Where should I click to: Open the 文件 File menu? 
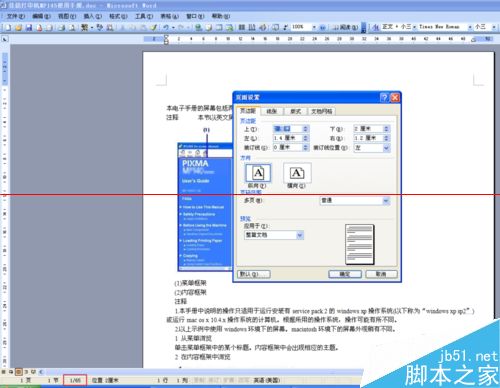coord(16,16)
